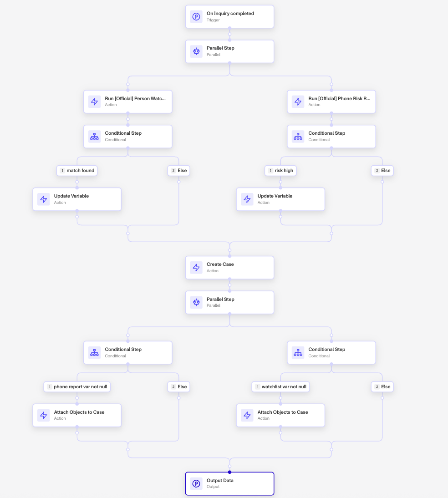
Task: Click the Create Case action icon
Action: tap(196, 267)
